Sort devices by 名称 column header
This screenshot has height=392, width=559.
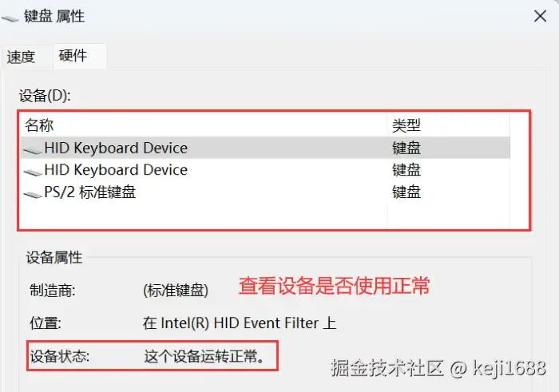(x=39, y=125)
